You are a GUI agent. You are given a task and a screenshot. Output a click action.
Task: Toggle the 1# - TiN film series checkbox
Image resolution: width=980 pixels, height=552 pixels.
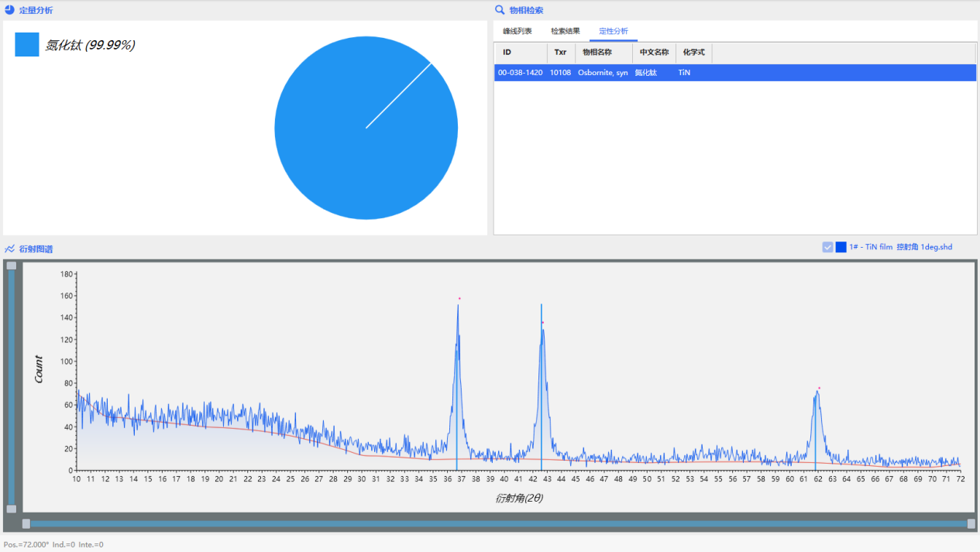coord(827,247)
